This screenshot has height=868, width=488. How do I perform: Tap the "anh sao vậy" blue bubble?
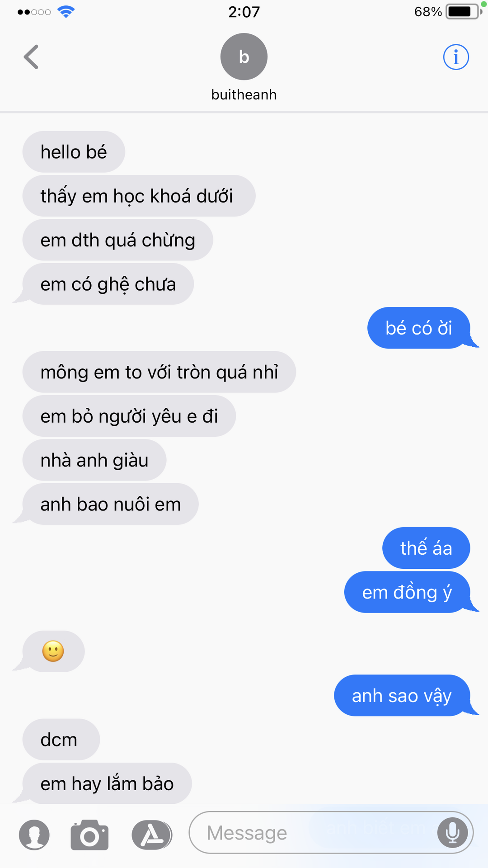tap(402, 695)
